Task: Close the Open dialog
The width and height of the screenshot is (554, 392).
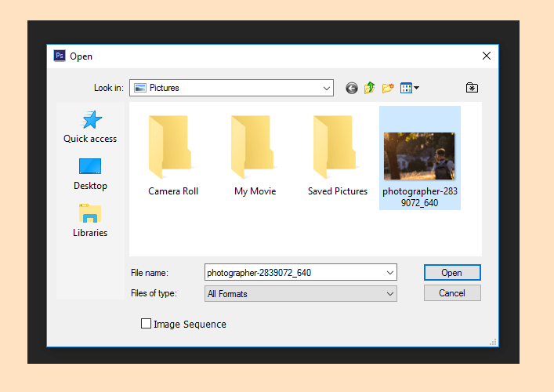Action: click(x=487, y=56)
